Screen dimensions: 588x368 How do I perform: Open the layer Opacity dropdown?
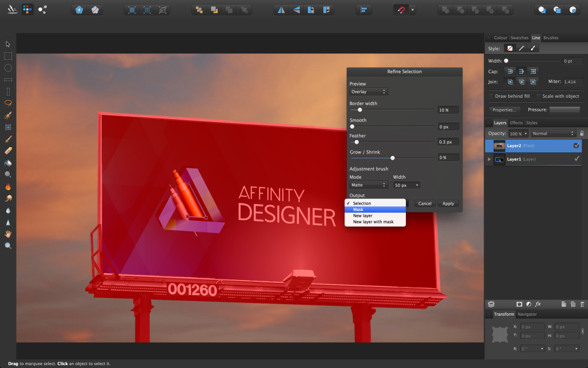pos(526,133)
